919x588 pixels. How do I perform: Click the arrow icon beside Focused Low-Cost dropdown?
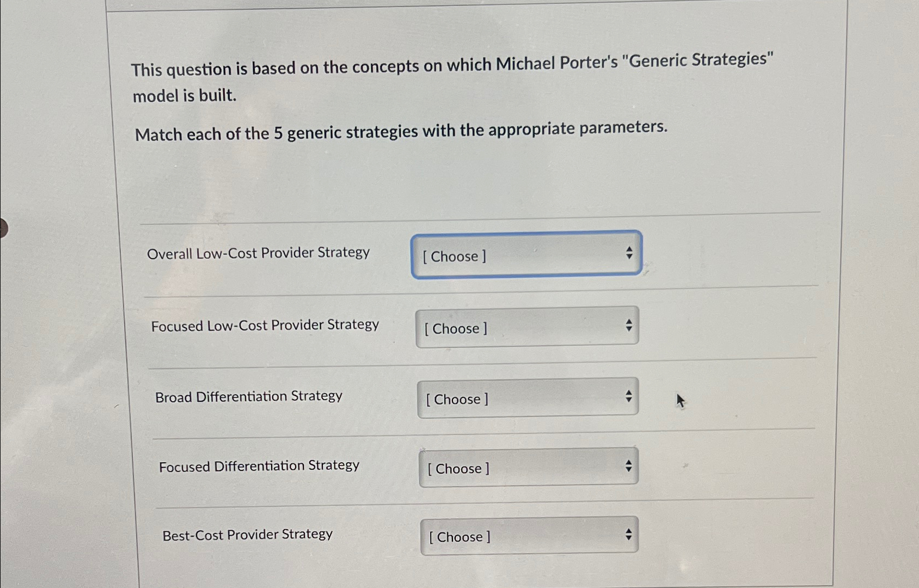[629, 326]
